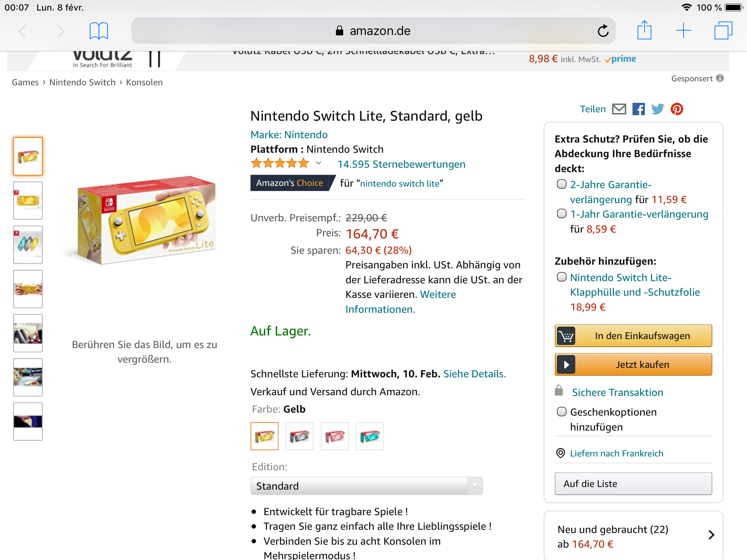Choose the turquoise color variant swatch

(369, 436)
